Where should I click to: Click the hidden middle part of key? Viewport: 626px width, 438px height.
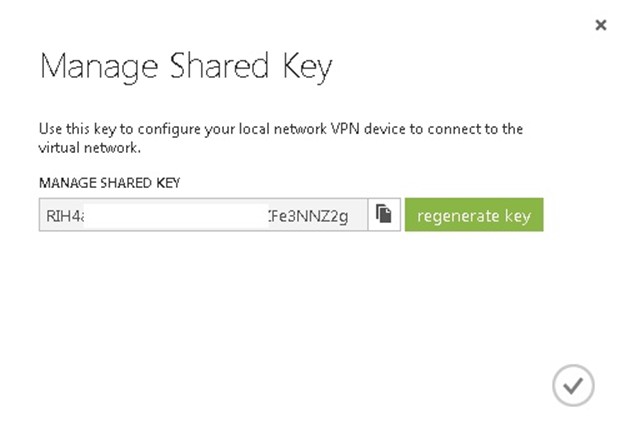176,216
